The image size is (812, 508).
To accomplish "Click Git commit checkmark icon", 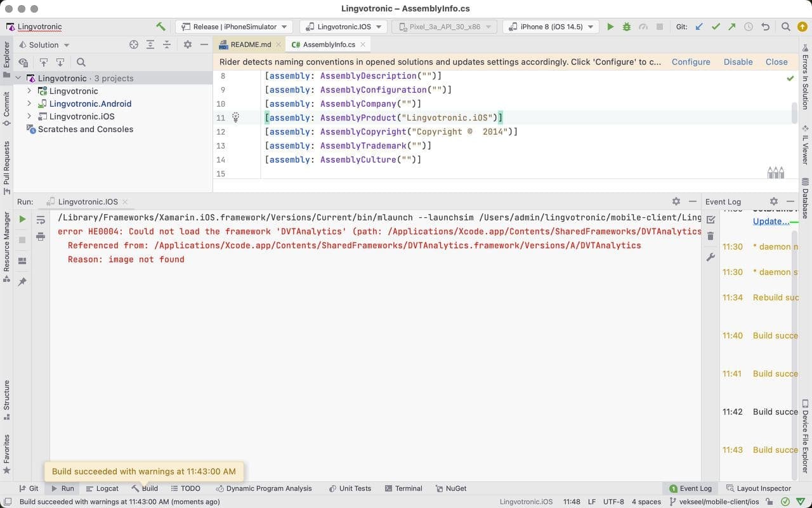I will click(x=716, y=27).
